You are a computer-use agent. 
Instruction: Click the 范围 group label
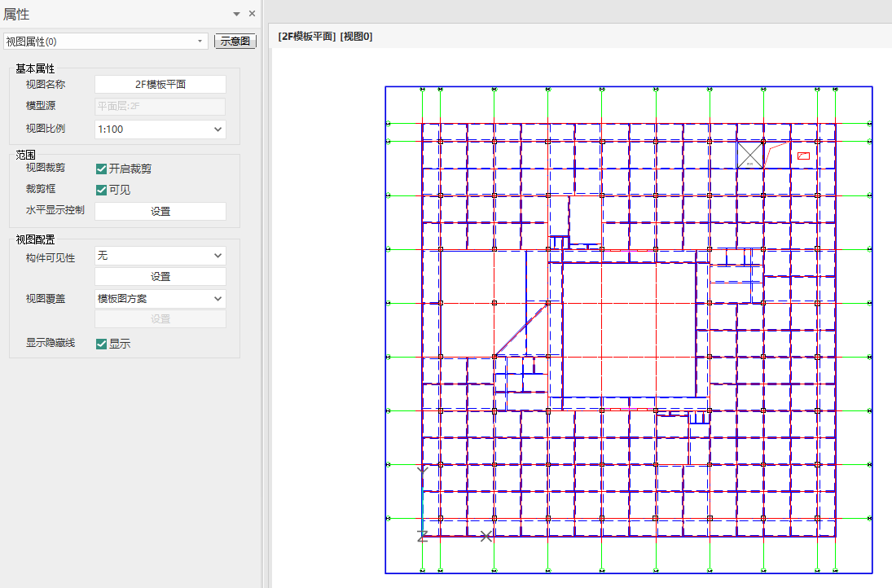pos(25,155)
